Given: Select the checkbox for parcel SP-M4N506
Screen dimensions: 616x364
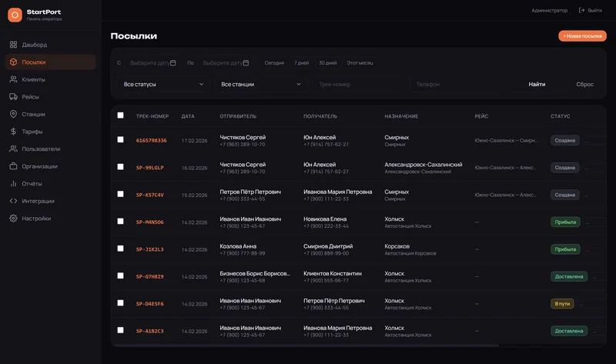Looking at the screenshot, I should tap(120, 222).
